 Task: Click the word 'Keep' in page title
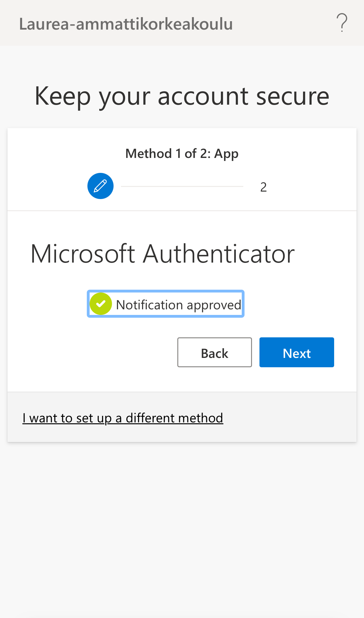pos(63,96)
